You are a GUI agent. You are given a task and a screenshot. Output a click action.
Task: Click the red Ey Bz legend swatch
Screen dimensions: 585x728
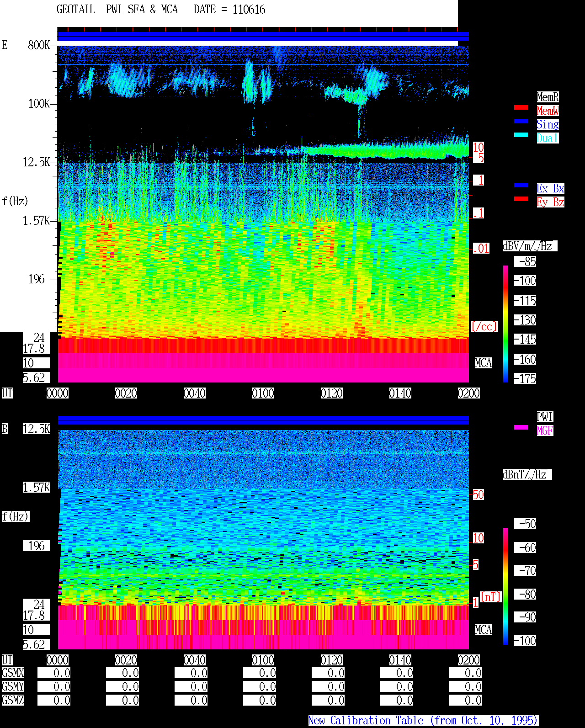click(521, 199)
